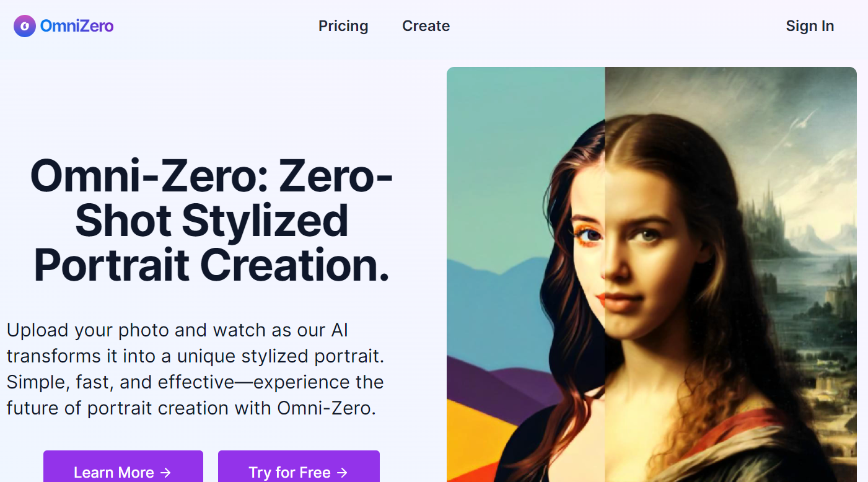
Task: Click the OmniZero brand name text
Action: point(77,26)
